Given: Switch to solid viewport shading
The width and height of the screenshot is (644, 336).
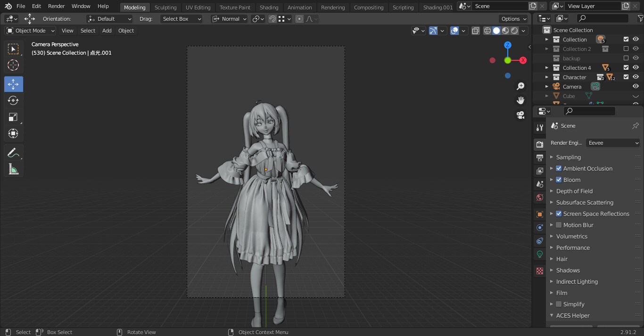Looking at the screenshot, I should [x=496, y=31].
